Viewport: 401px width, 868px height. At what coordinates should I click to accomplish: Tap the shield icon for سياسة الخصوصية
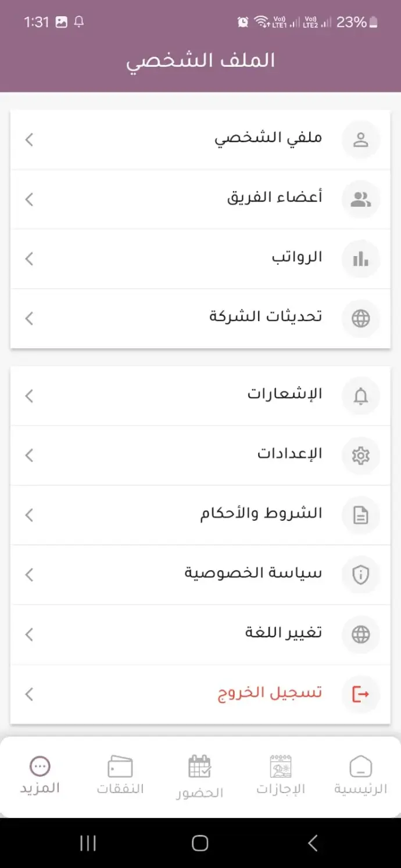pos(360,575)
